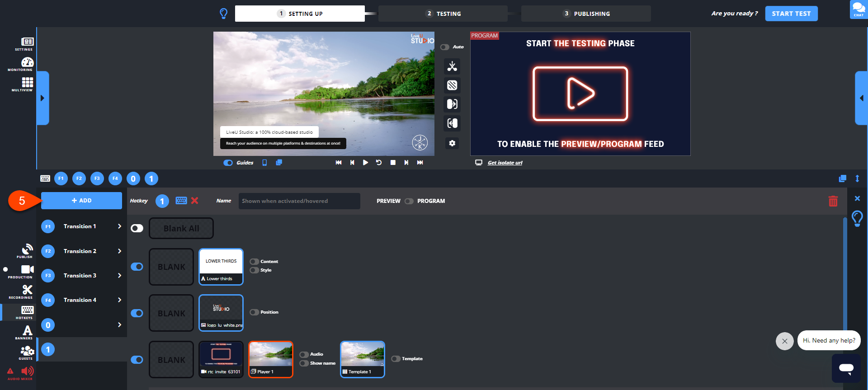Expand the left side panel arrow
The height and width of the screenshot is (390, 868).
42,98
